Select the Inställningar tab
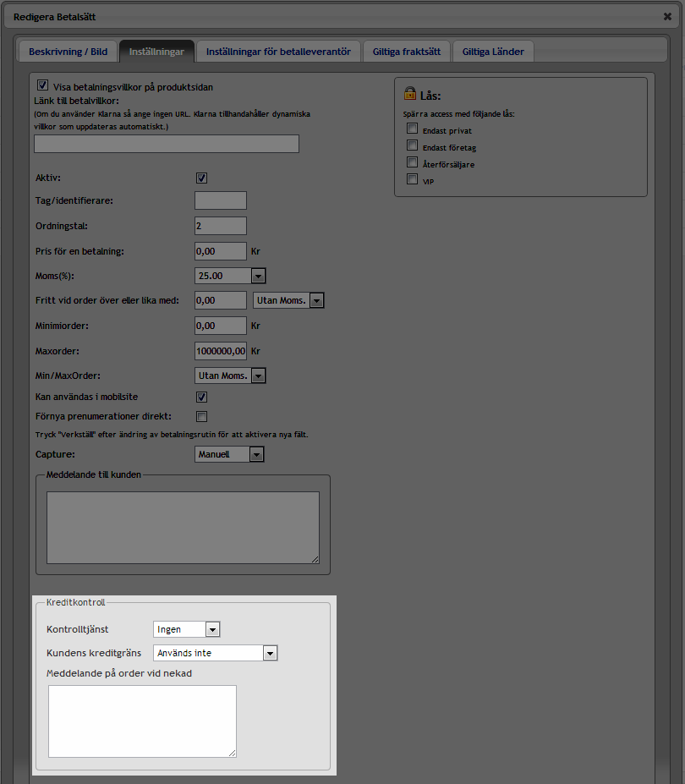Viewport: 685px width, 784px height. point(156,52)
